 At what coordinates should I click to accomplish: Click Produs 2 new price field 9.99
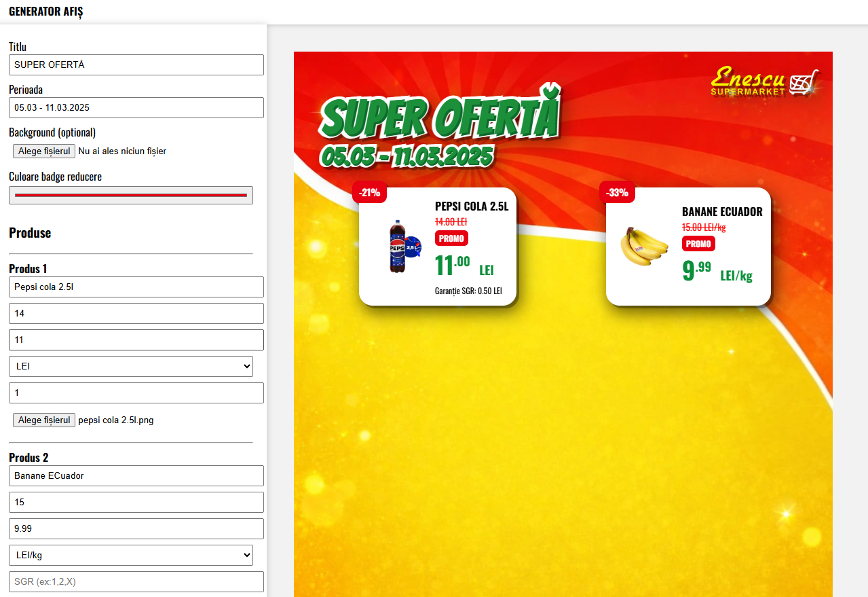click(x=136, y=529)
